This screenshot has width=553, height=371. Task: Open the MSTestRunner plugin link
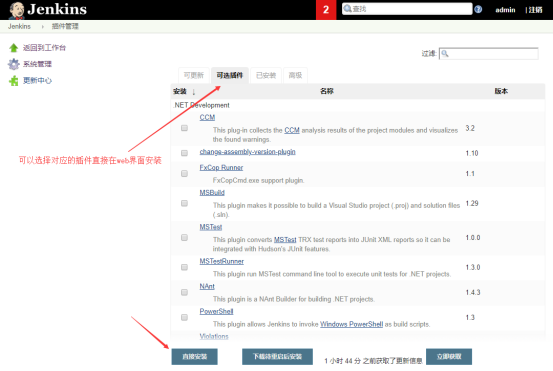click(222, 261)
